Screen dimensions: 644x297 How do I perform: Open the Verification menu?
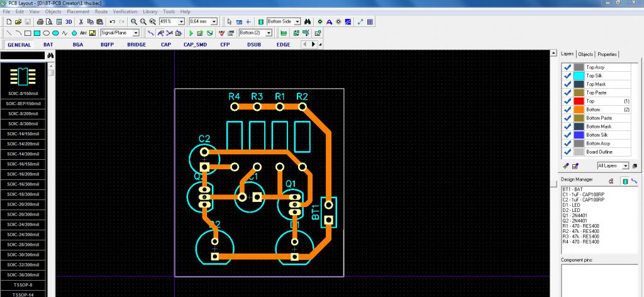[x=125, y=11]
